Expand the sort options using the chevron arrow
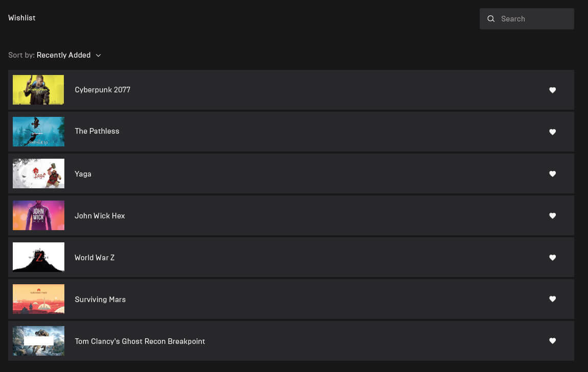This screenshot has width=588, height=372. click(98, 56)
